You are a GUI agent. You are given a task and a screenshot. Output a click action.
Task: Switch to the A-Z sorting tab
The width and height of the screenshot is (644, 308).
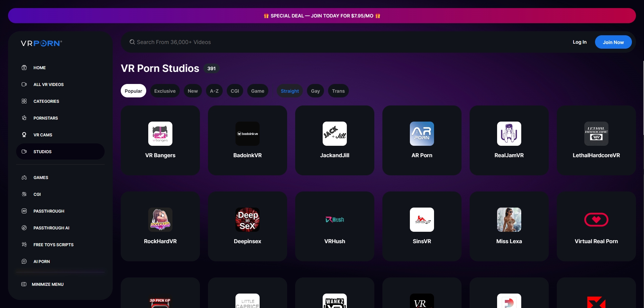coord(214,91)
